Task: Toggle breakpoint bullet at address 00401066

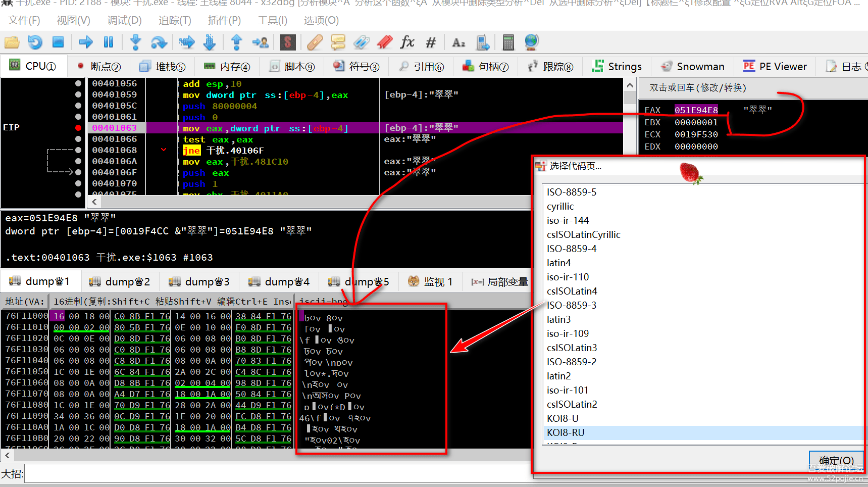Action: click(78, 139)
